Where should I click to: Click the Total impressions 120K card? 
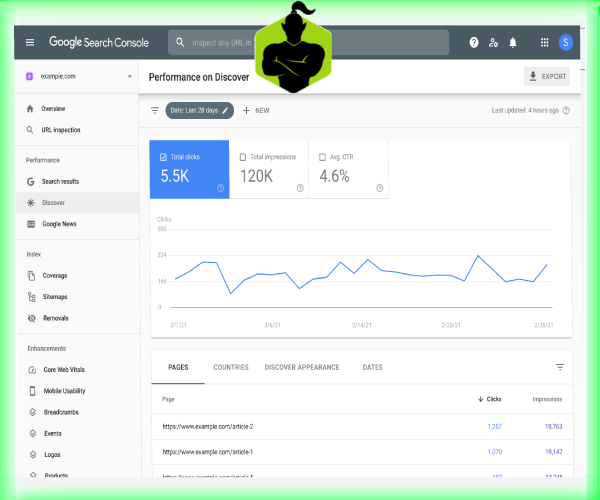click(x=269, y=169)
